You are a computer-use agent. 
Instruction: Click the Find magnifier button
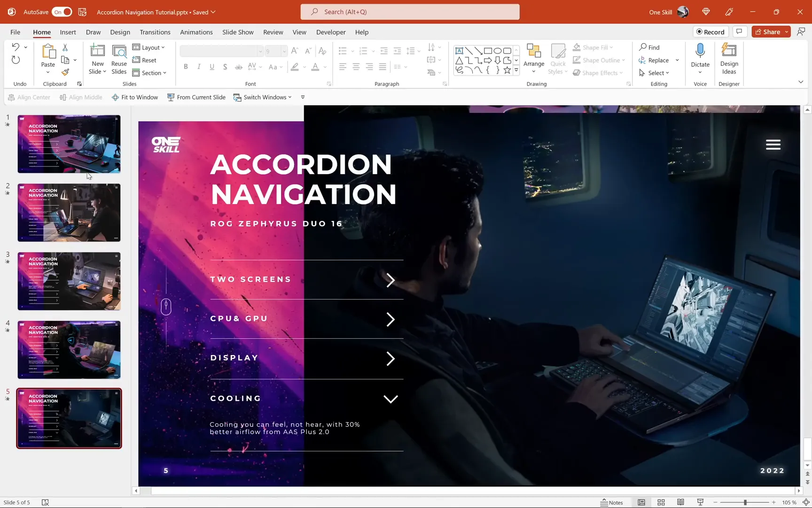649,48
